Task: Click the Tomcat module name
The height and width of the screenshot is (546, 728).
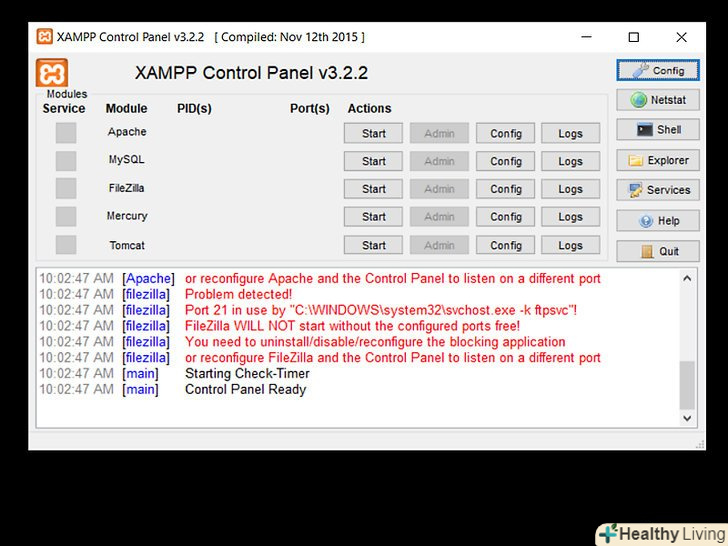Action: pyautogui.click(x=127, y=245)
